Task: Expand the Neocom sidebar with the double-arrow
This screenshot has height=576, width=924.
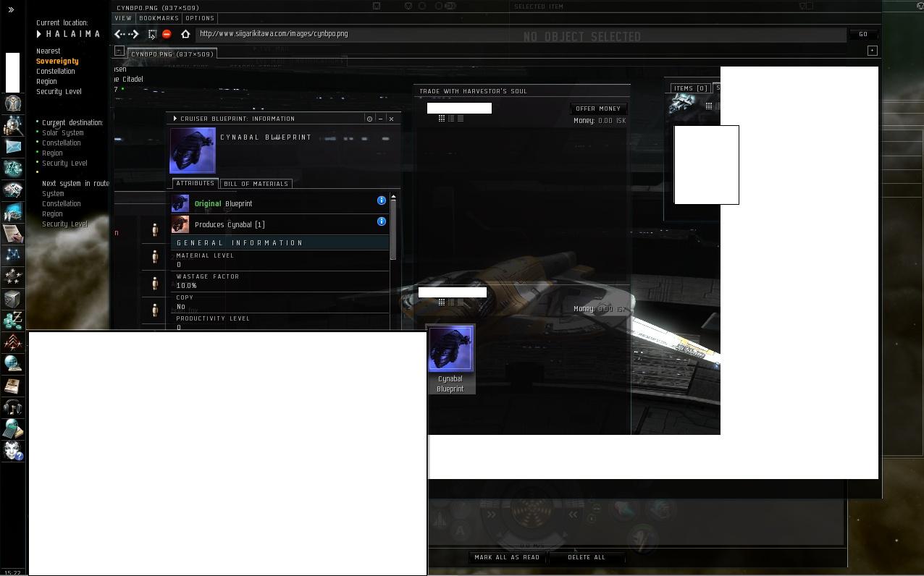Action: point(11,9)
